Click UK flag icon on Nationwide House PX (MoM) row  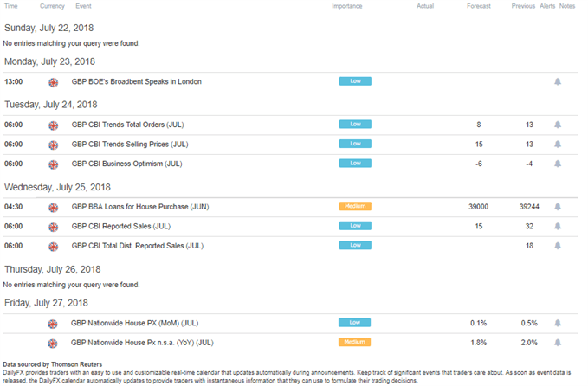pos(53,324)
